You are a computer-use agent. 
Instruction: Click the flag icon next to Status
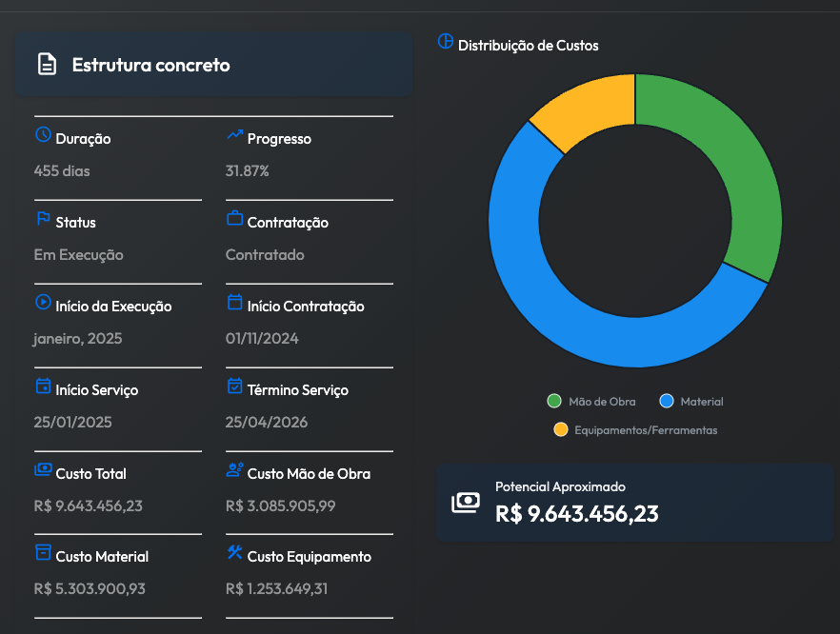point(43,219)
